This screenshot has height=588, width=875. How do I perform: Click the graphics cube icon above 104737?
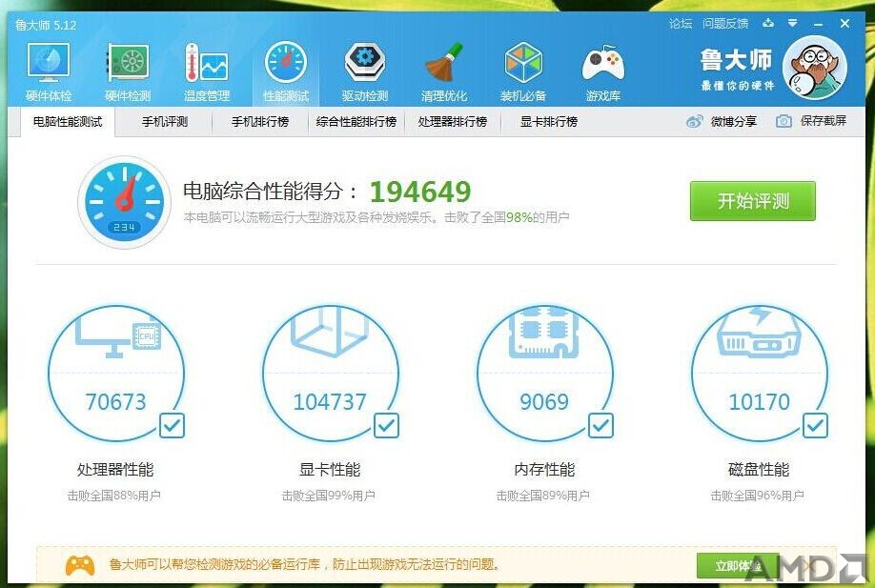coord(329,332)
